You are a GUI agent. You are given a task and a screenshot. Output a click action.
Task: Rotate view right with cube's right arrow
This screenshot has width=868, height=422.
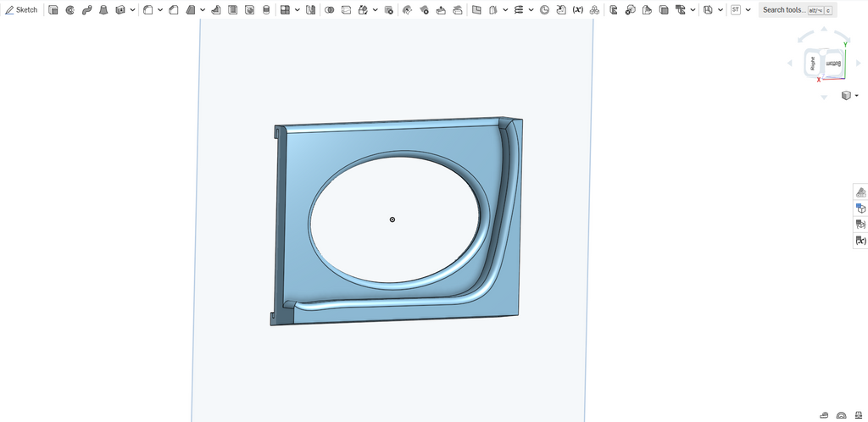[859, 64]
